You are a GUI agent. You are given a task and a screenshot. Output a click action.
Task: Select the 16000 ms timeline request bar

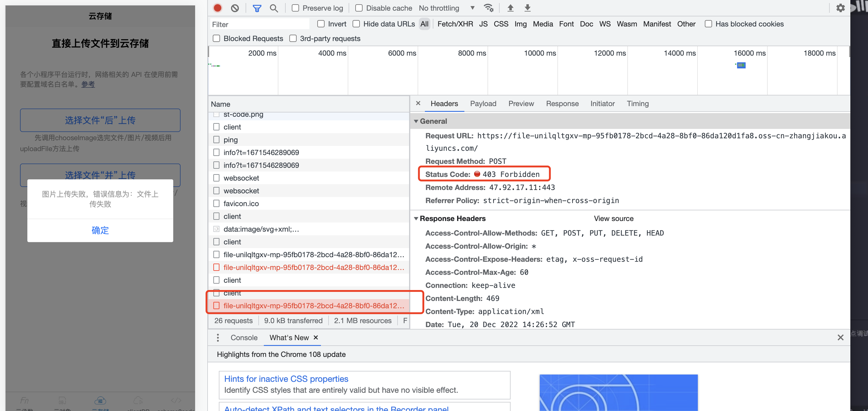pyautogui.click(x=741, y=65)
